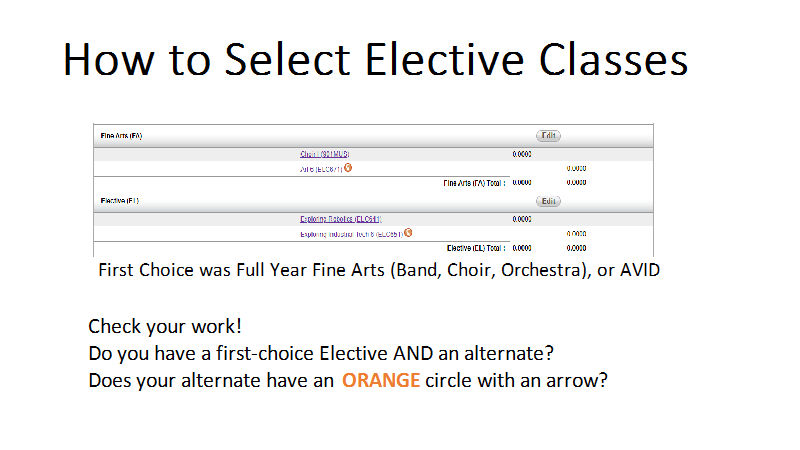Click orange alternate icon beside Art 8
The height and width of the screenshot is (450, 800).
[x=348, y=167]
